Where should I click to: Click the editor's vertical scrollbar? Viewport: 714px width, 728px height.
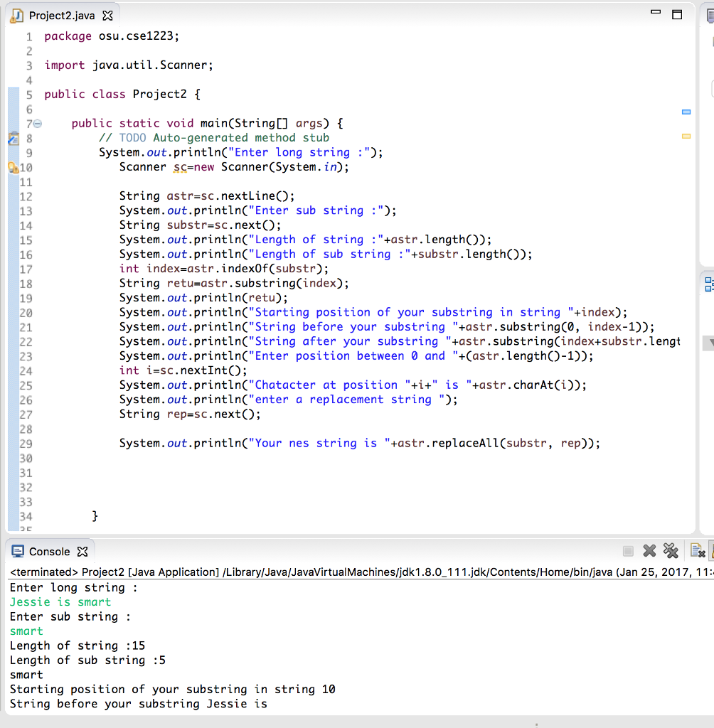(690, 284)
